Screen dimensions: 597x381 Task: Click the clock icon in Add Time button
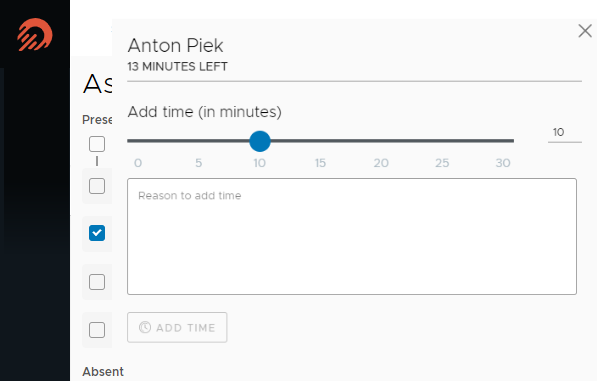(x=145, y=327)
